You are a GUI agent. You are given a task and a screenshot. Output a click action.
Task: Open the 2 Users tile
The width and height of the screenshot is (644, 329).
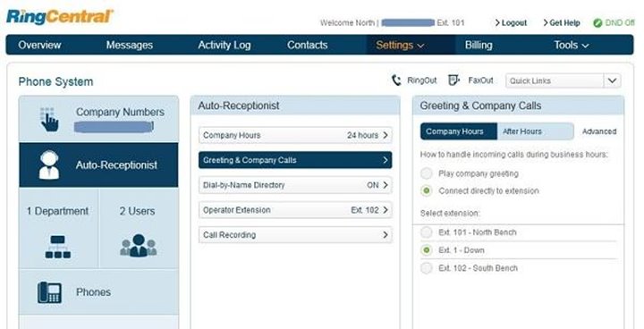pos(139,228)
